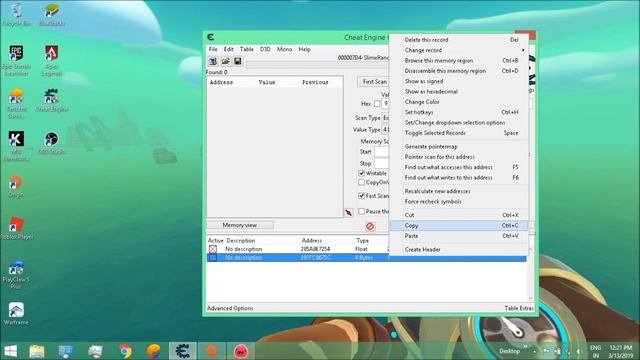Open the Roblox Player desktop shortcut
Viewport: 640px width, 360px height.
click(16, 228)
